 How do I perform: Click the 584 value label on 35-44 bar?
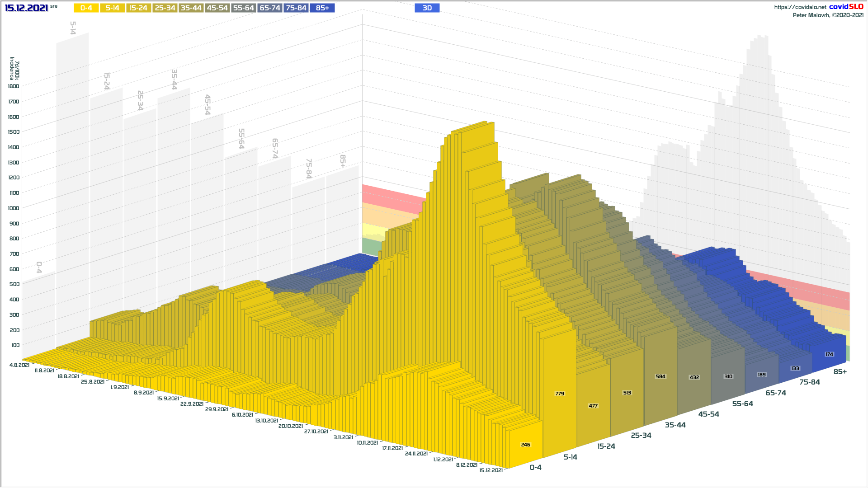[x=660, y=376]
